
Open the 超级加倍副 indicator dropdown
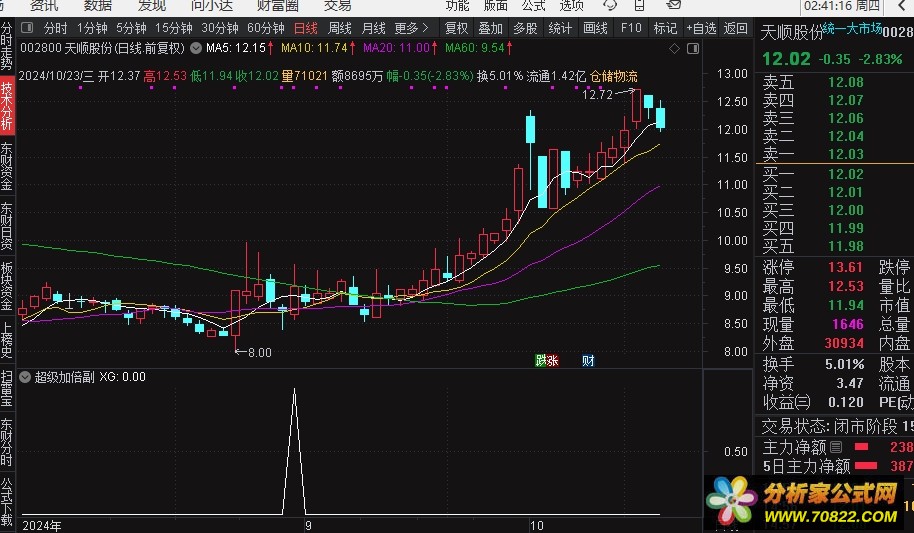click(x=25, y=377)
